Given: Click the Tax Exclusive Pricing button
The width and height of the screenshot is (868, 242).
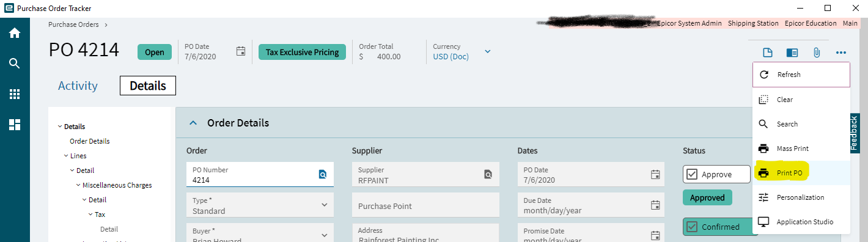Looking at the screenshot, I should (x=302, y=52).
